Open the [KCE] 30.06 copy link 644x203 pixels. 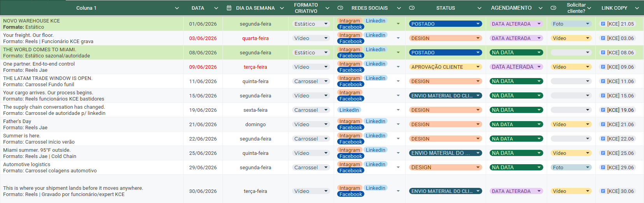click(618, 191)
